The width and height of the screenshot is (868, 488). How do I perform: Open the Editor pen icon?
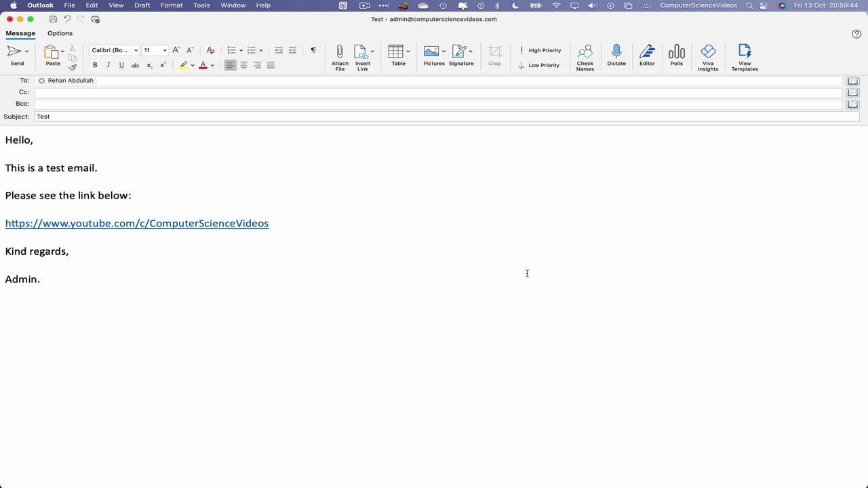(x=647, y=51)
